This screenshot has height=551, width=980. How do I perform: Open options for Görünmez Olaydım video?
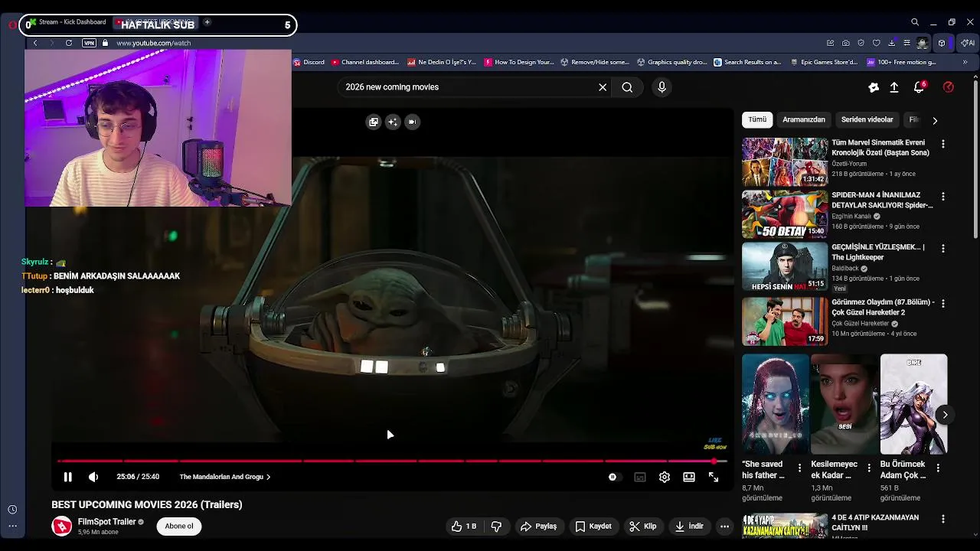943,304
